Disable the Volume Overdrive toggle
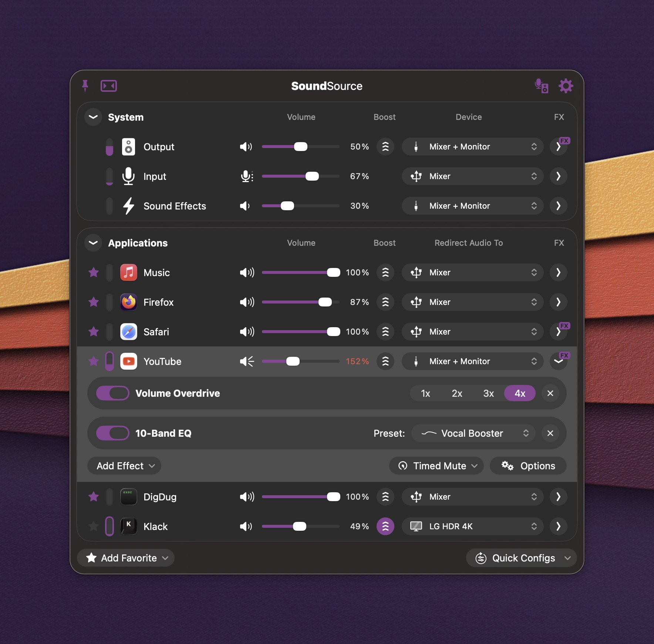This screenshot has height=644, width=654. [113, 393]
